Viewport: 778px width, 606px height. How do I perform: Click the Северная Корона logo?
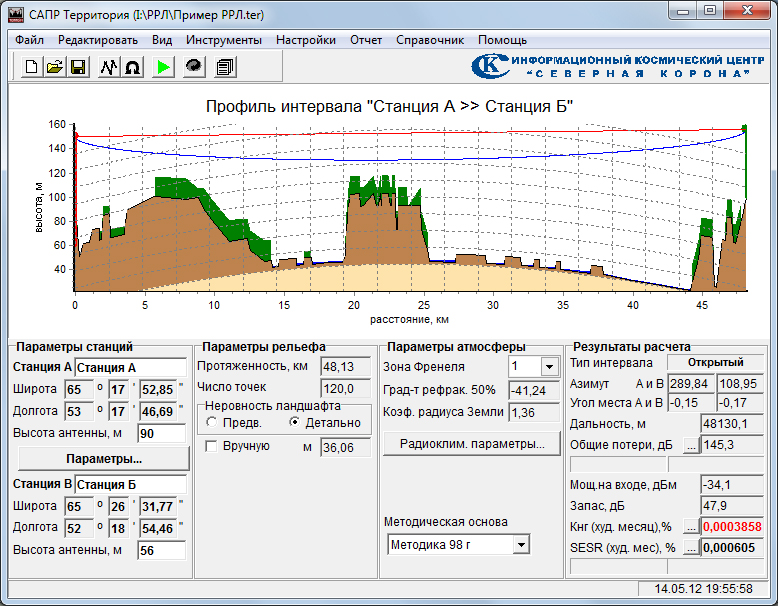click(x=617, y=67)
